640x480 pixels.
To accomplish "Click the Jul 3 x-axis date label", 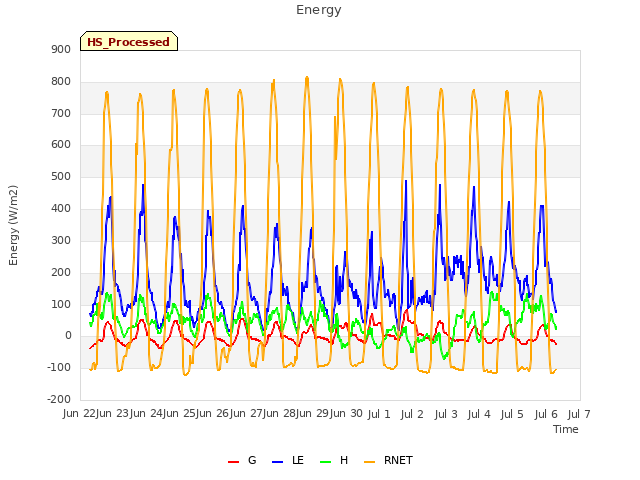I will coord(446,414).
